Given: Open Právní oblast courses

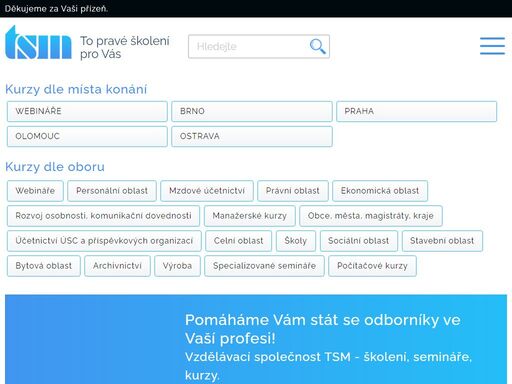Looking at the screenshot, I should (293, 191).
